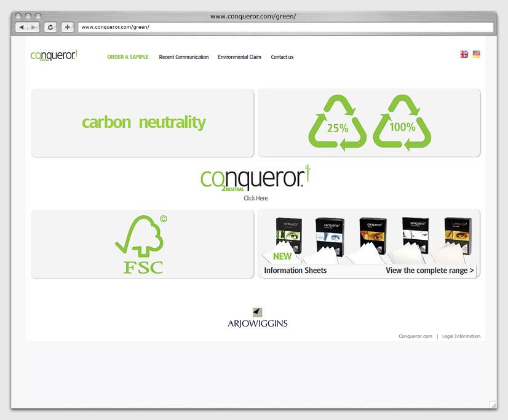Click the Click Here link

(x=256, y=198)
